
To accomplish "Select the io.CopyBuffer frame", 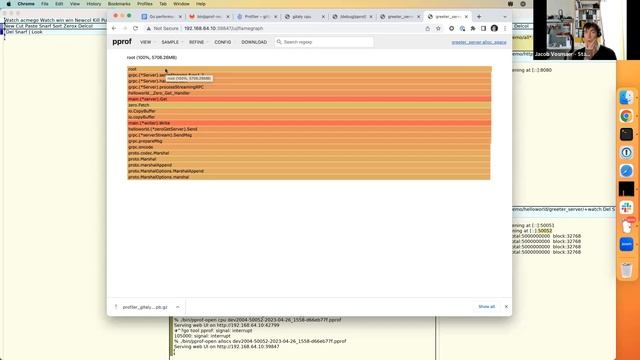I will click(x=309, y=111).
